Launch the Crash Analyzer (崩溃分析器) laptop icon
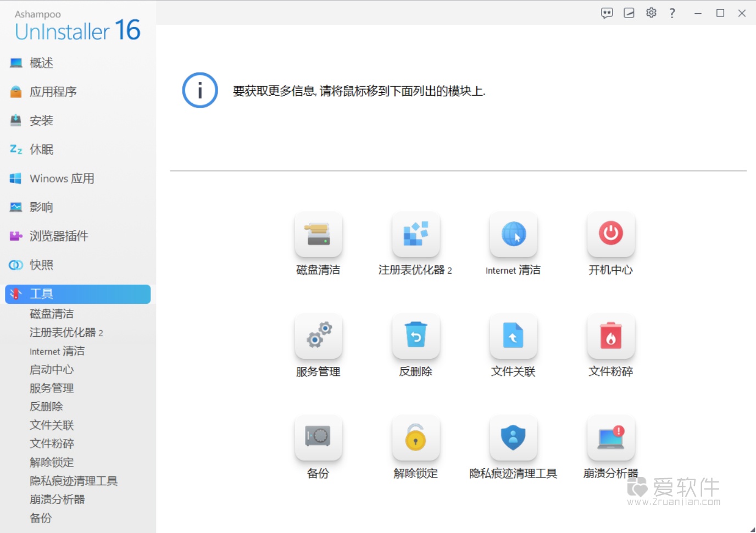The height and width of the screenshot is (533, 756). click(610, 438)
